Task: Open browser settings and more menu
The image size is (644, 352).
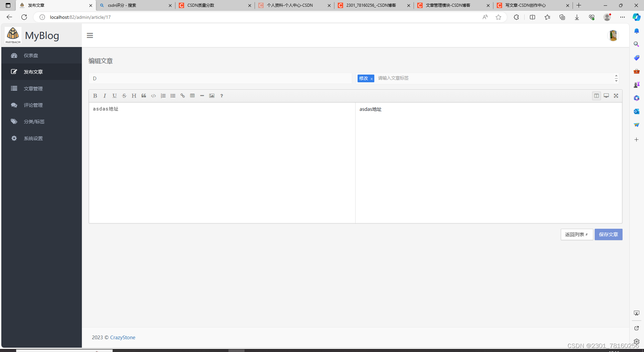Action: (x=623, y=17)
